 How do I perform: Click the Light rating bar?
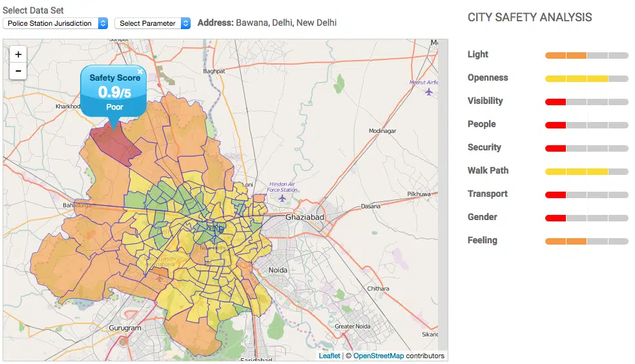tap(587, 56)
